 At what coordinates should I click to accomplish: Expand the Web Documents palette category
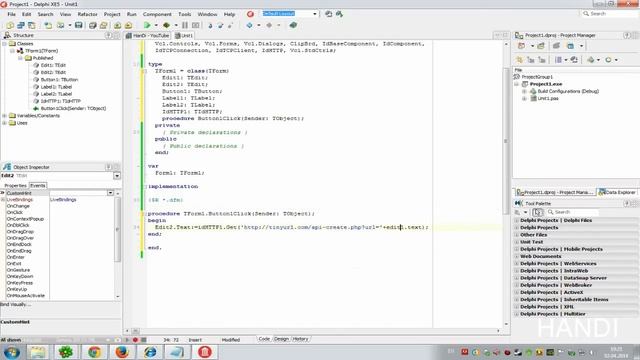pos(516,256)
